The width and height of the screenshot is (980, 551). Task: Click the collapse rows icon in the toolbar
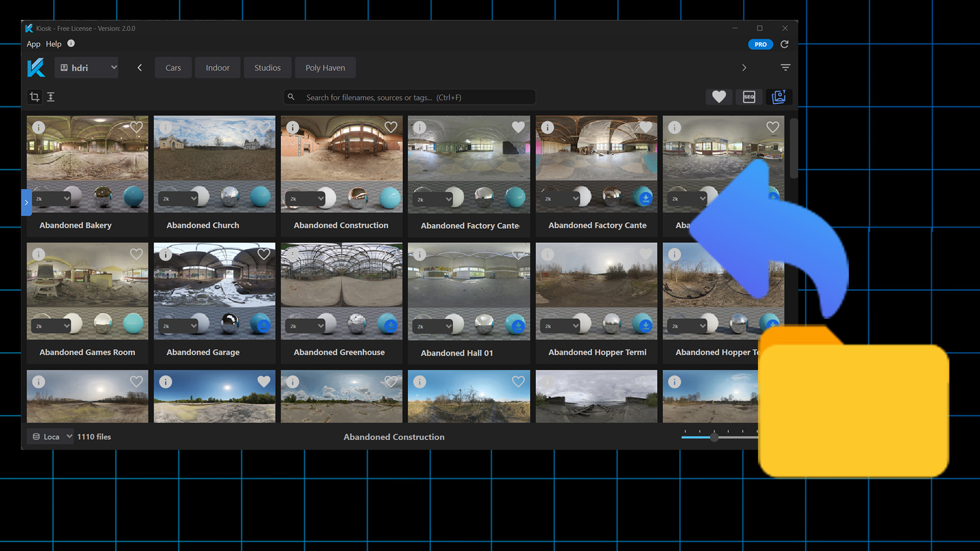(51, 97)
